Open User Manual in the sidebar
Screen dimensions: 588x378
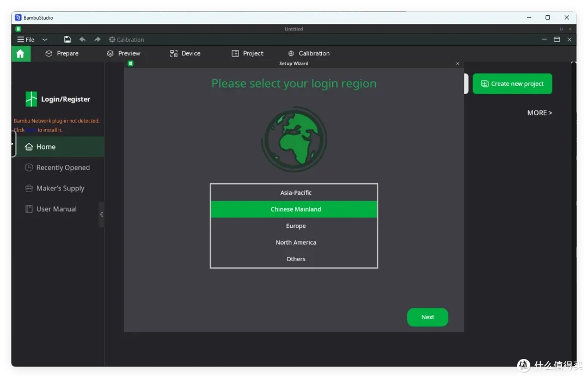pyautogui.click(x=58, y=209)
